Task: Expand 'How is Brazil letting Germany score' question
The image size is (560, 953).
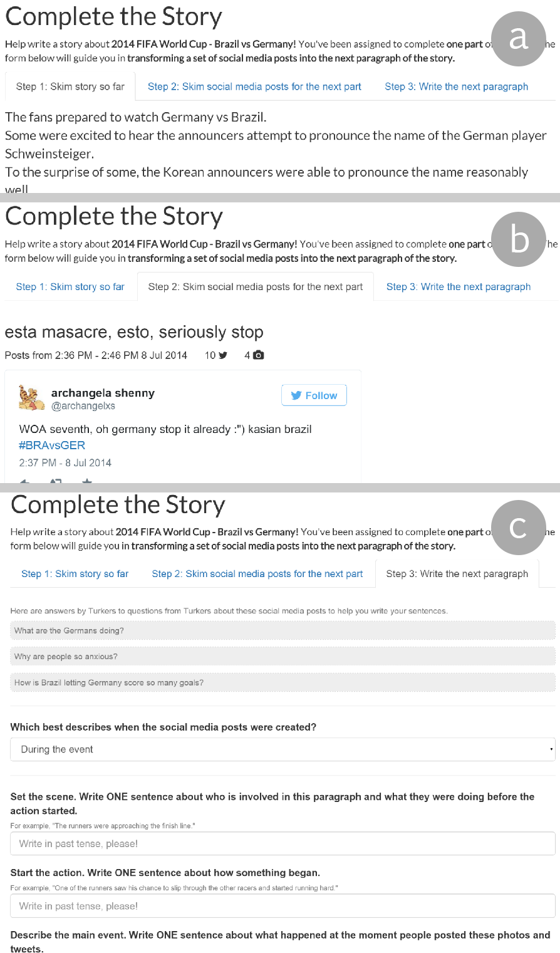Action: [x=283, y=682]
